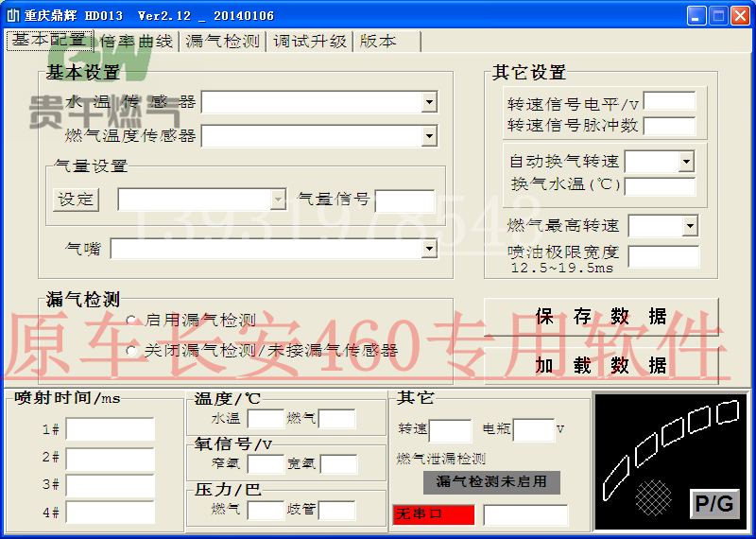Click the 设定 button
Screen dimensions: 756x539
click(76, 200)
